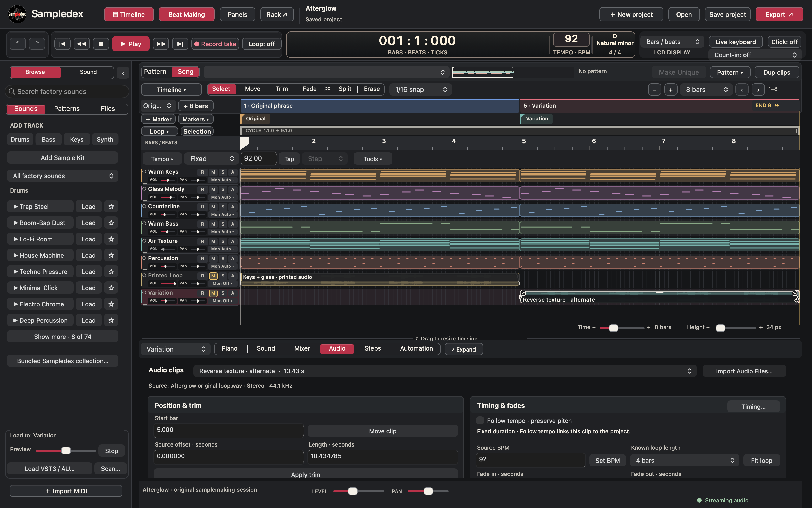Click the Fit loop button
812x508 pixels.
pos(761,460)
